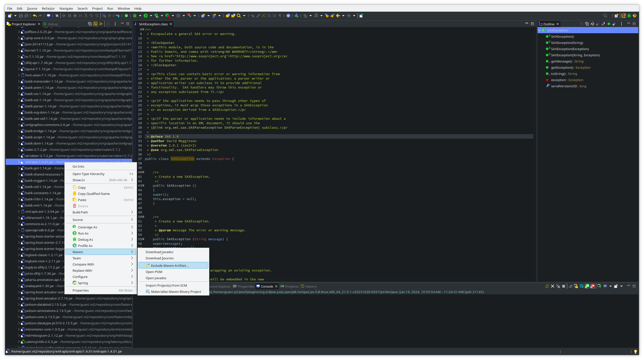Click the Coverage As icon in the context menu
Screen dimensions: 644x360
tap(74, 227)
